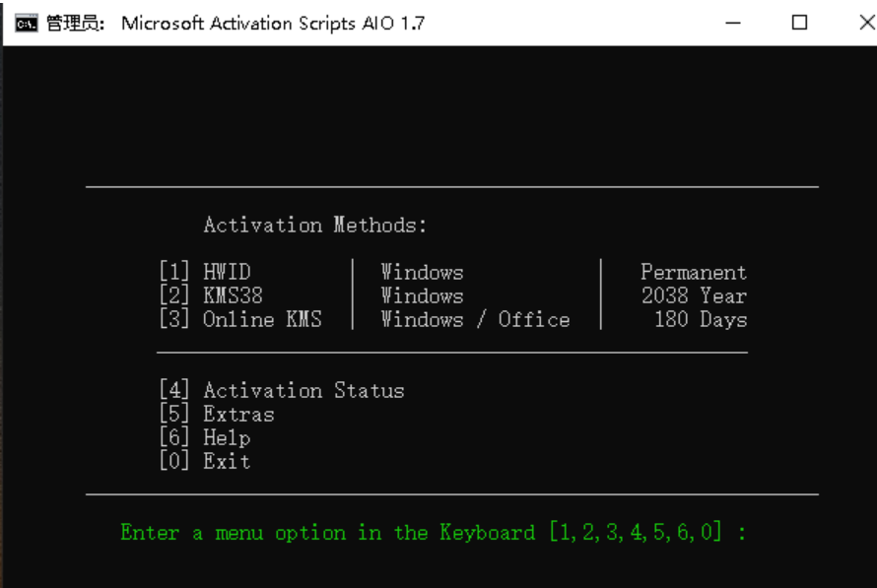Open the [4] Activation Status entry
Screen dimensions: 877x588
[282, 391]
